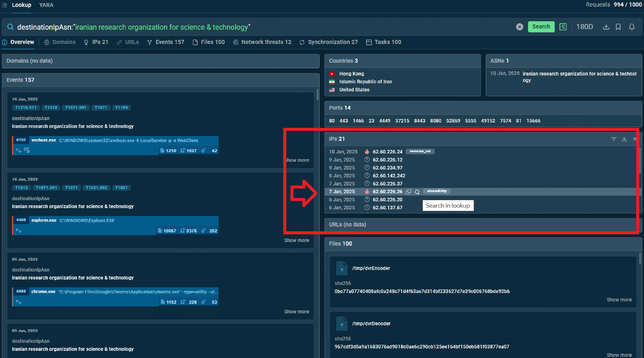644x358 pixels.
Task: Open the 180D time range selector
Action: click(584, 26)
